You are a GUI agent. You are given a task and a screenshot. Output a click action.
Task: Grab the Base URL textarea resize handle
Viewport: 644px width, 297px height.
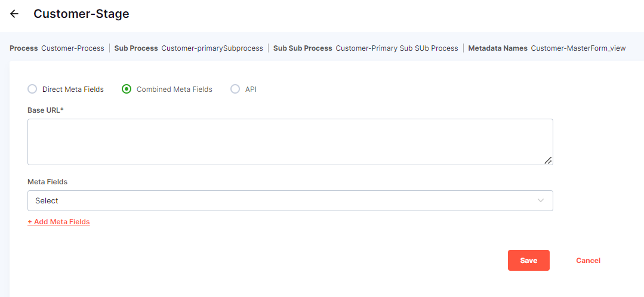(x=547, y=160)
